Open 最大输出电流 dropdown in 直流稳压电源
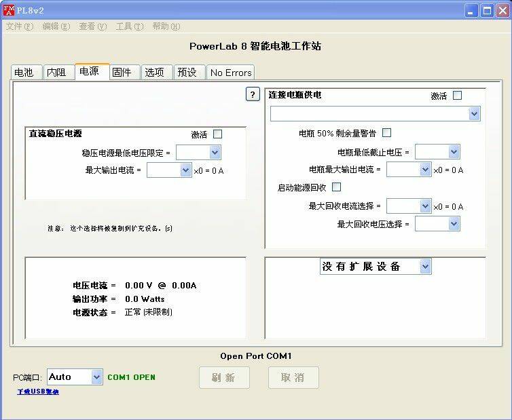This screenshot has height=420, width=512. 169,170
